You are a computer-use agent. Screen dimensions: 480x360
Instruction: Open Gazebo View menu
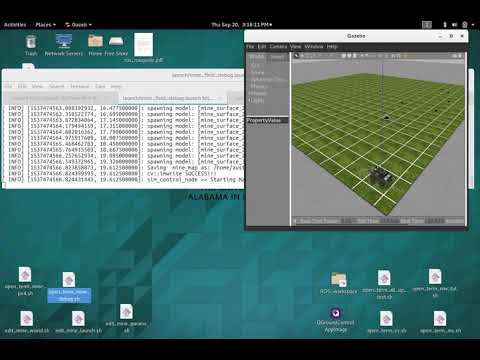295,47
